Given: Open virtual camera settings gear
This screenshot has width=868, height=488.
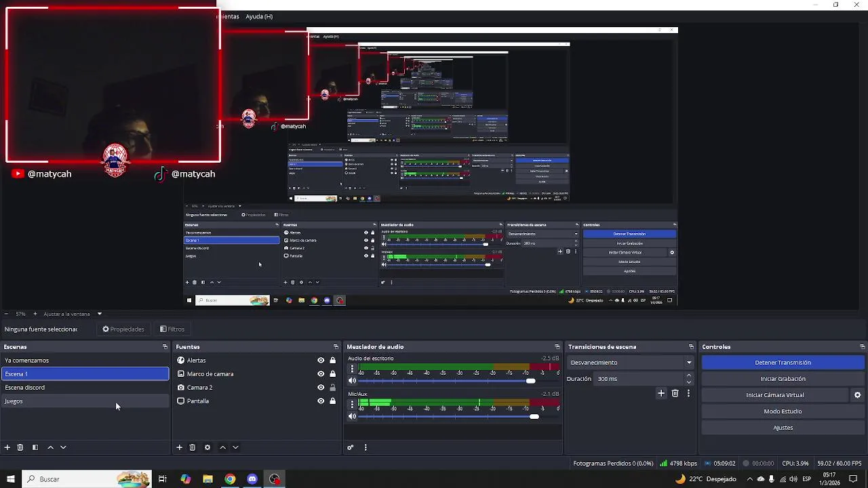Looking at the screenshot, I should [x=857, y=395].
